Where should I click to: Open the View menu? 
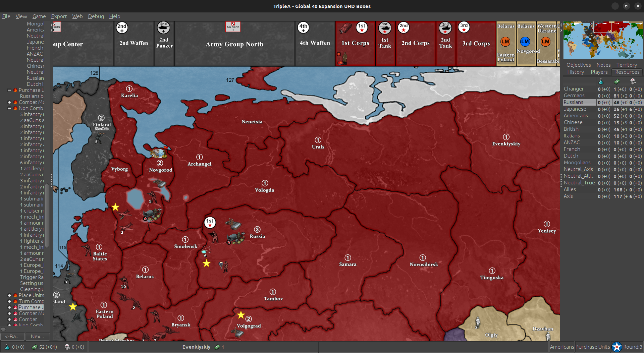click(21, 16)
